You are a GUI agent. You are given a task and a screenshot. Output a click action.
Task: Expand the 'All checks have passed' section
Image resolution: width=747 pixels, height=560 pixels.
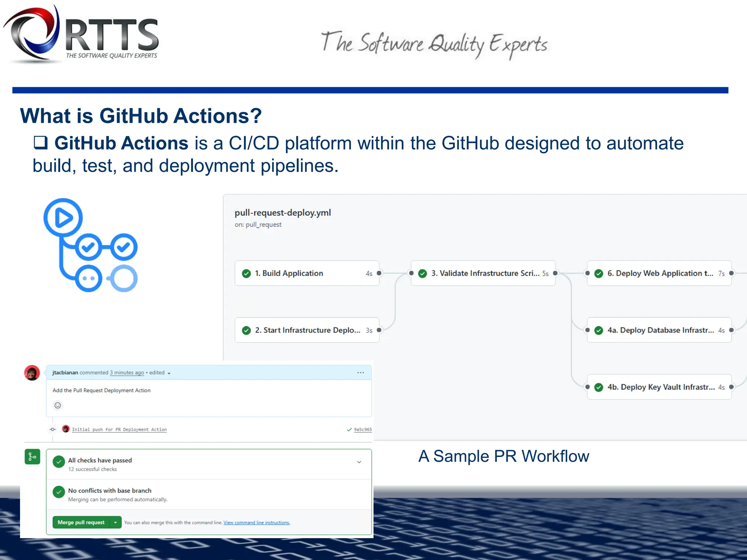(x=359, y=462)
